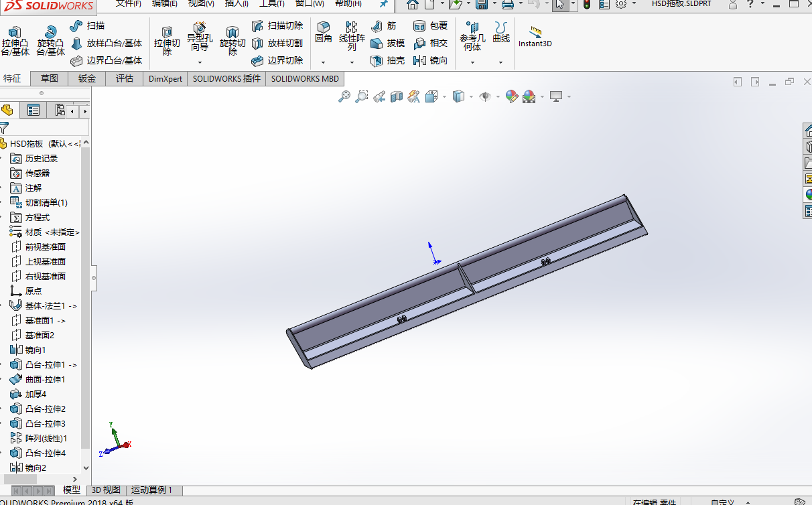Screen dimensions: 812x505
Task: Open PropertyManager tab icon
Action: pyautogui.click(x=33, y=111)
